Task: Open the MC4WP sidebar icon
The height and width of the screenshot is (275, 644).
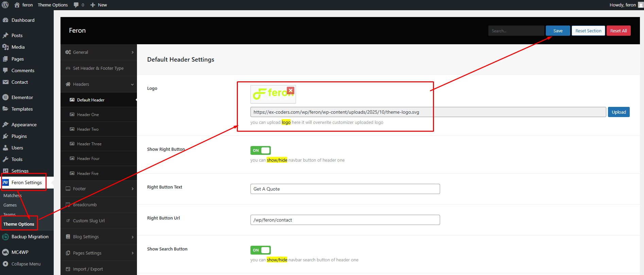Action: tap(5, 252)
